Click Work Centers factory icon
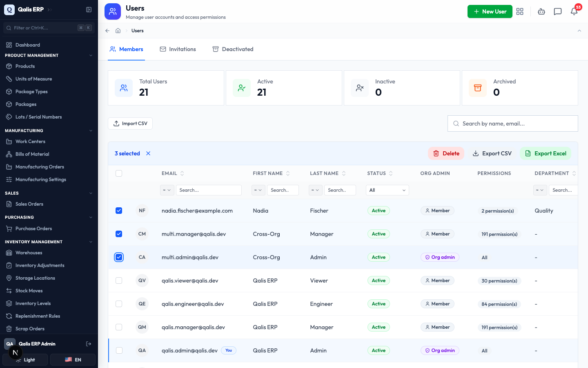The image size is (588, 368). coord(9,141)
